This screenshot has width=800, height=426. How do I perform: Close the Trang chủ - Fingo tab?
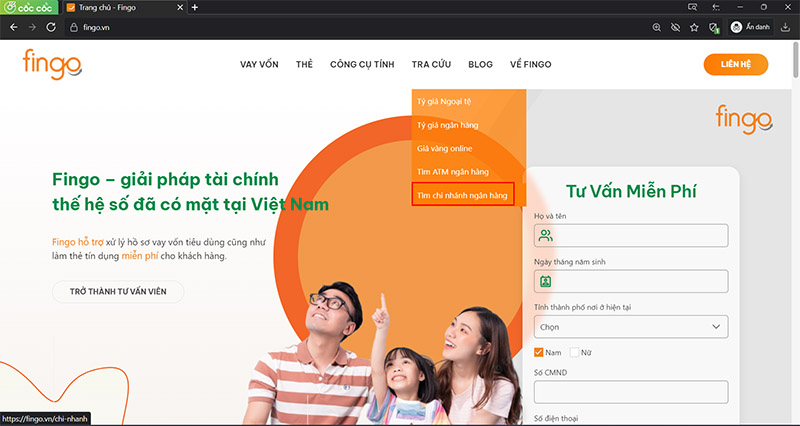[180, 7]
